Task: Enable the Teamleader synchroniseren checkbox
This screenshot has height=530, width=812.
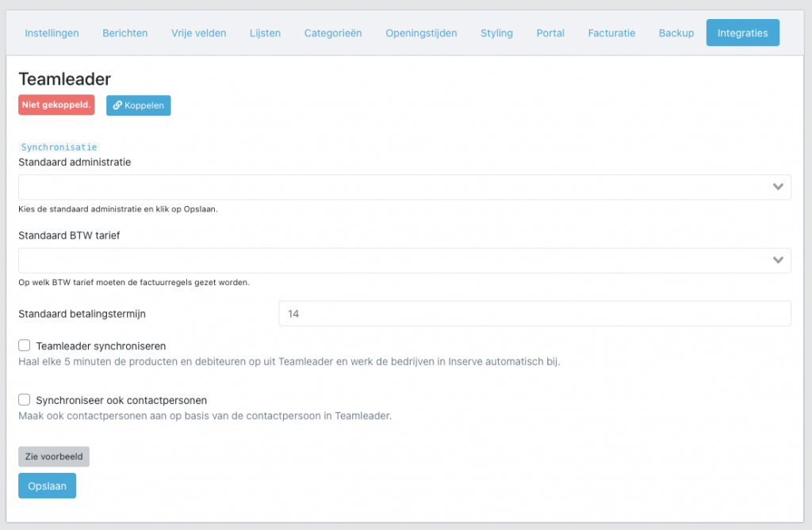Action: pyautogui.click(x=25, y=345)
